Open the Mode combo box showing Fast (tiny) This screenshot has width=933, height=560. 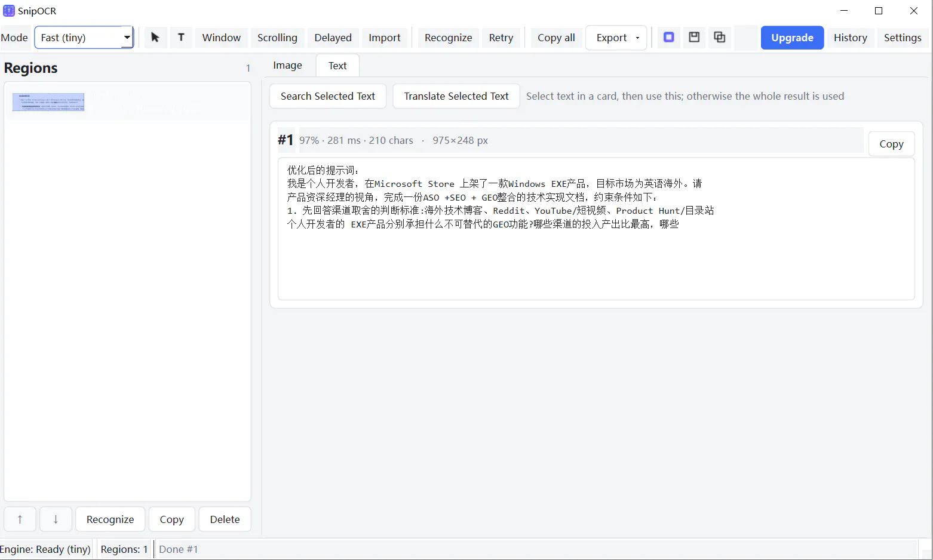tap(84, 38)
